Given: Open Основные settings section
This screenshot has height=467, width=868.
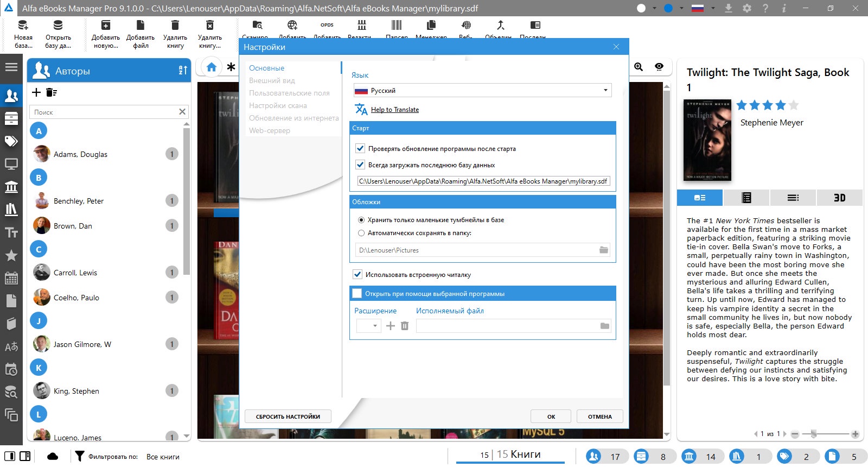Looking at the screenshot, I should (x=266, y=68).
